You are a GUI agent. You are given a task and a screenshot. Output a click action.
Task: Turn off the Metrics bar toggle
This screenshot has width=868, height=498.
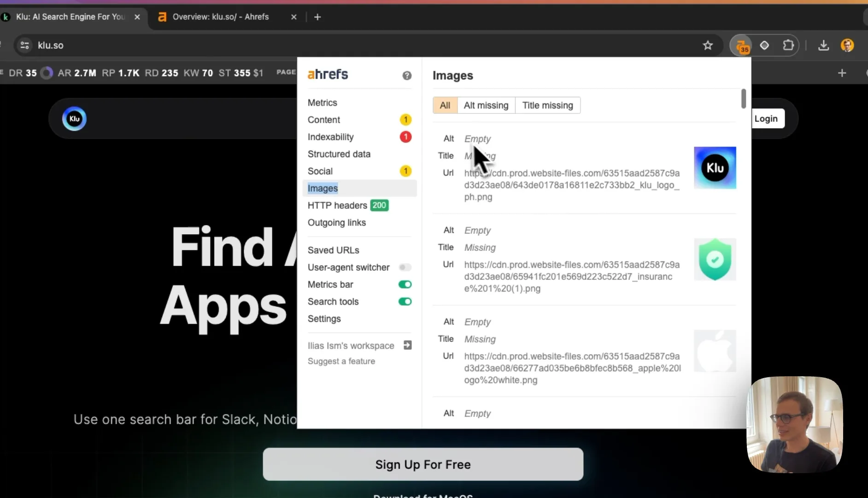(405, 285)
